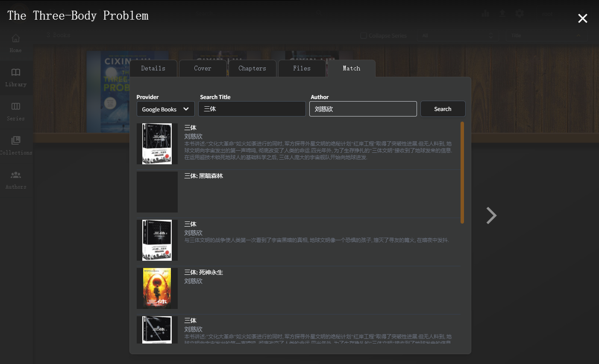
Task: Click The Three-Body Problem cover on shelf
Action: point(108,92)
